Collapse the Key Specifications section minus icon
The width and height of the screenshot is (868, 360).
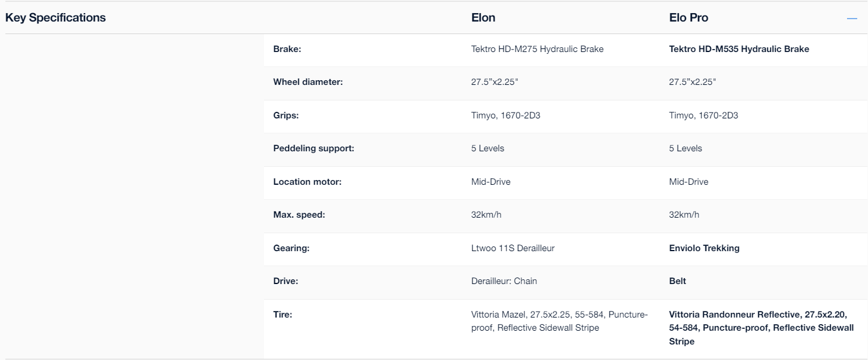852,19
